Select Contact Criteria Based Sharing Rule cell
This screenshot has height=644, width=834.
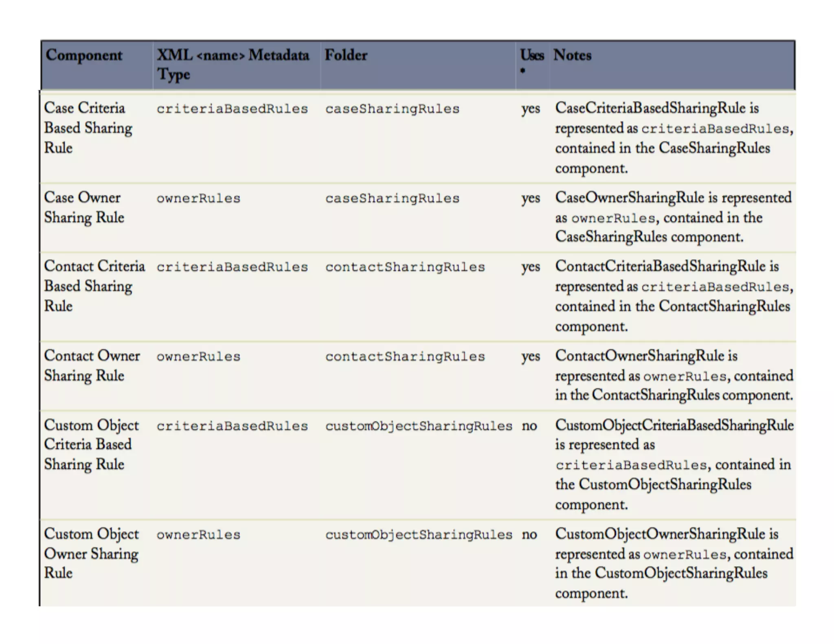tap(94, 286)
